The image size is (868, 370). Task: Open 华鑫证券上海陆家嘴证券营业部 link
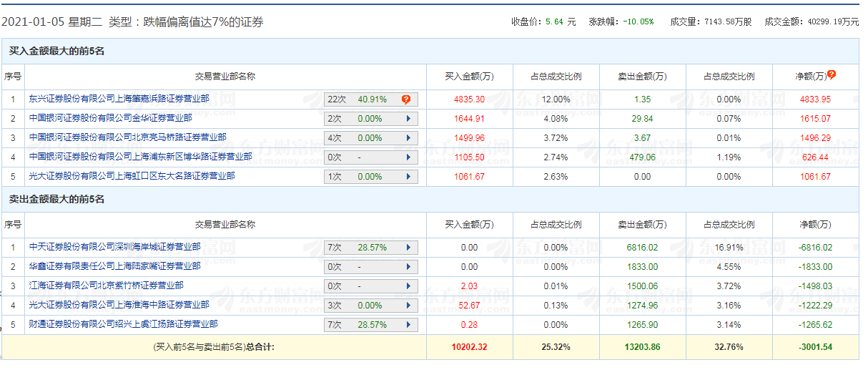coord(114,266)
